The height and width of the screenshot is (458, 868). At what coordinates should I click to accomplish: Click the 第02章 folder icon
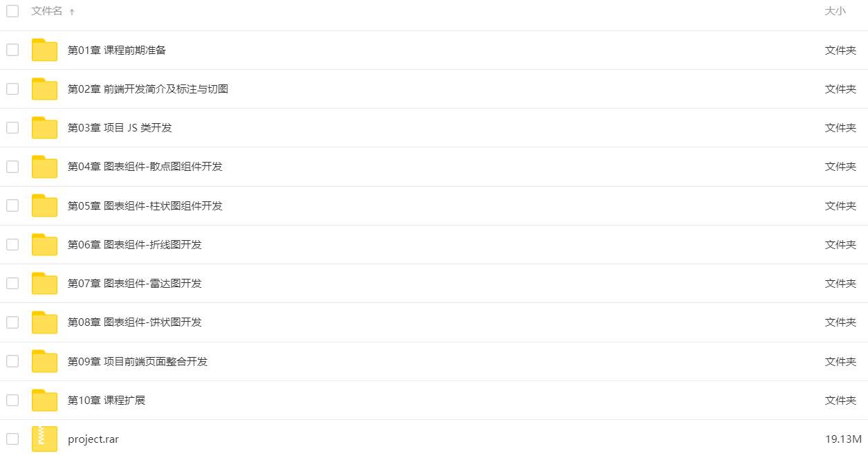point(44,89)
